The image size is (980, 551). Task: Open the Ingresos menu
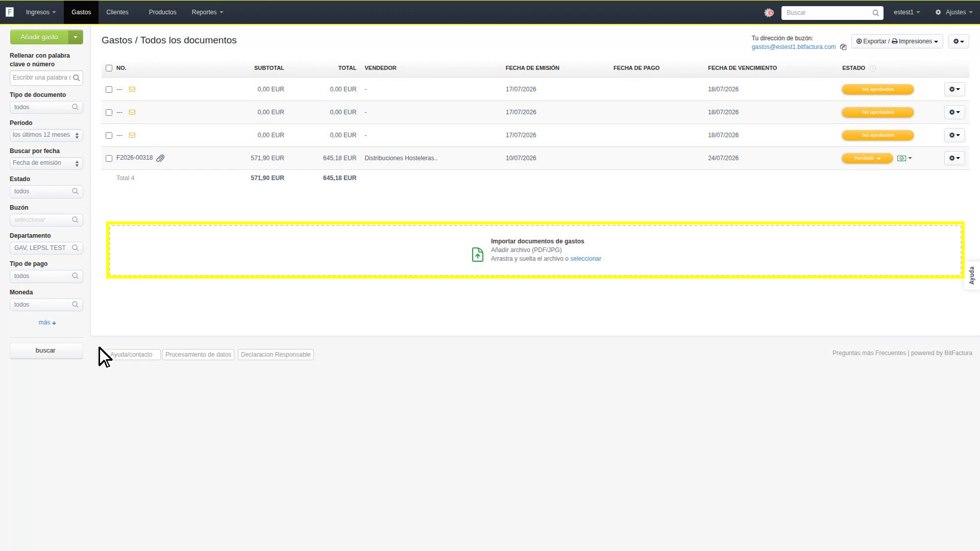(x=41, y=12)
